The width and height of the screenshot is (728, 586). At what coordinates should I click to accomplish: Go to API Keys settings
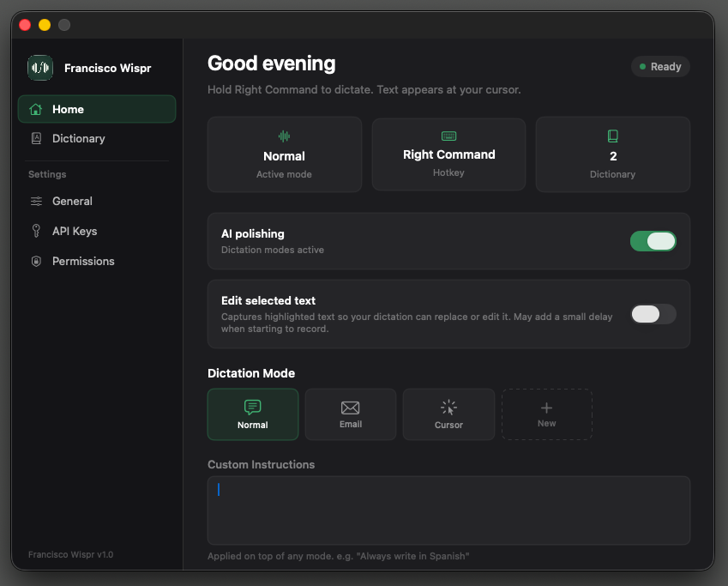(x=75, y=231)
